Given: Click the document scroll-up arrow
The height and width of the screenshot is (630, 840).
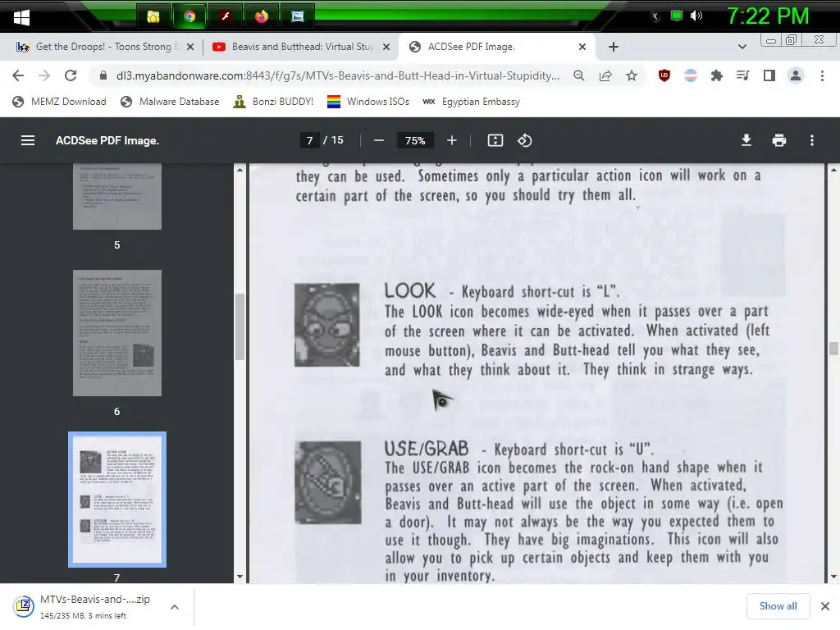Looking at the screenshot, I should coord(833,170).
